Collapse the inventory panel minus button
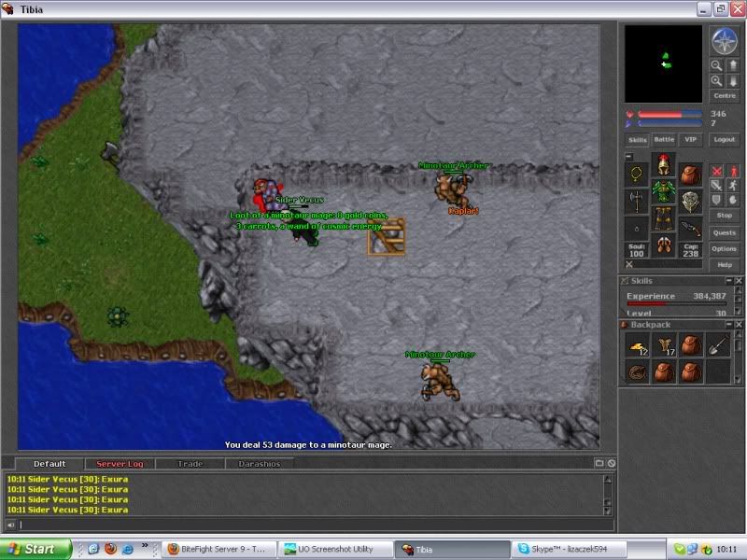The height and width of the screenshot is (560, 747). click(x=628, y=156)
